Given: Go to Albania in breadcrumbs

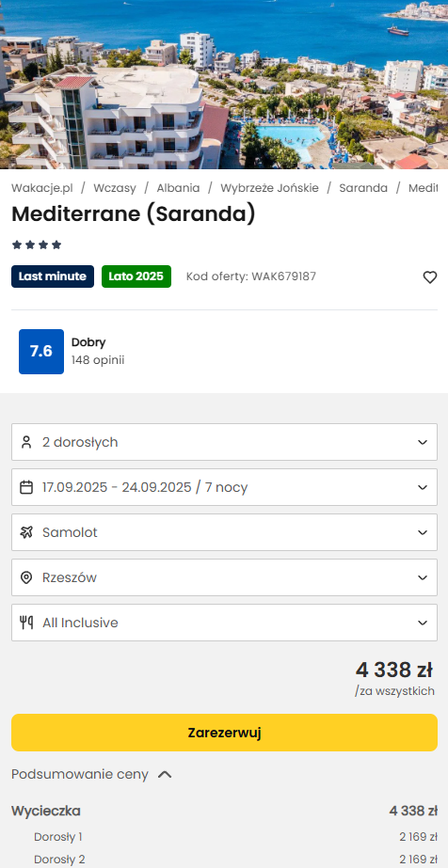Looking at the screenshot, I should point(178,188).
